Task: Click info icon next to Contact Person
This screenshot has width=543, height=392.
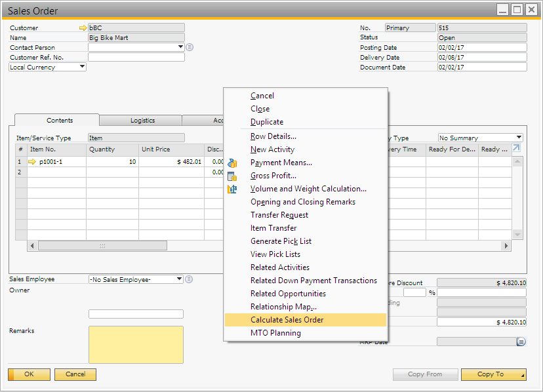Action: coord(190,47)
